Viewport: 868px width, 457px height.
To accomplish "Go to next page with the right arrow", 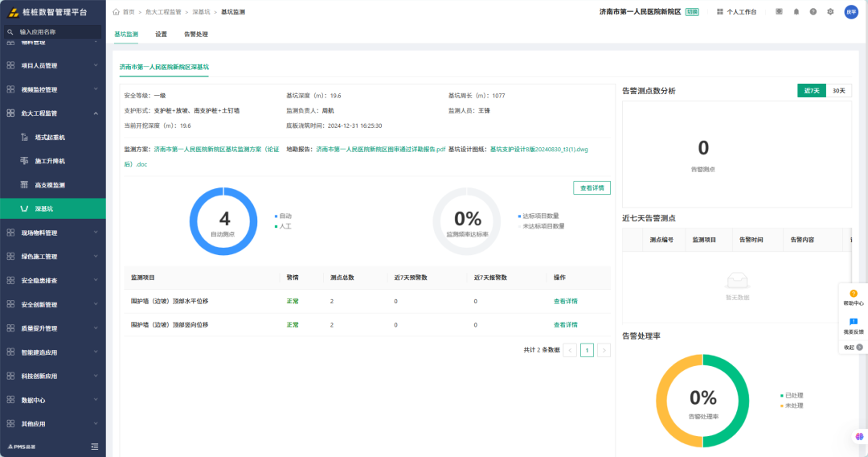I will (604, 350).
